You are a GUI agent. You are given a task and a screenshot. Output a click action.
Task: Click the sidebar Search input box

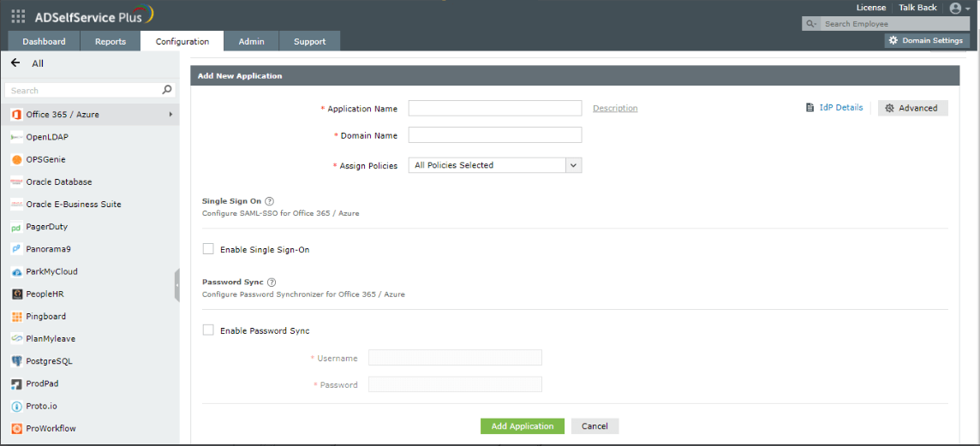point(89,91)
